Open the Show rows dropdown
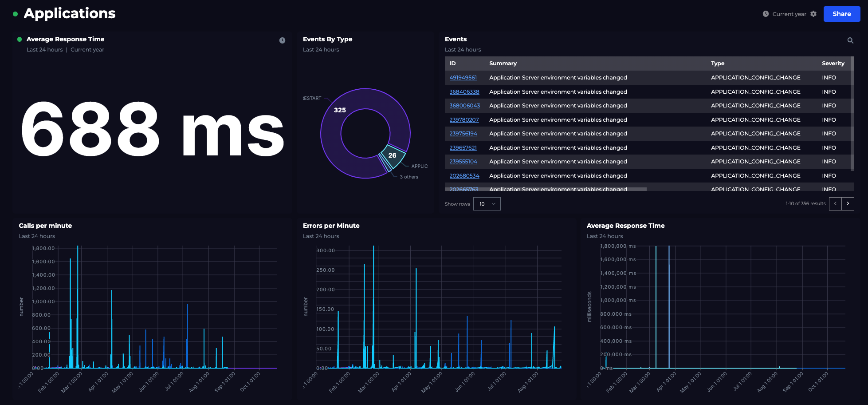This screenshot has height=405, width=868. pyautogui.click(x=487, y=203)
